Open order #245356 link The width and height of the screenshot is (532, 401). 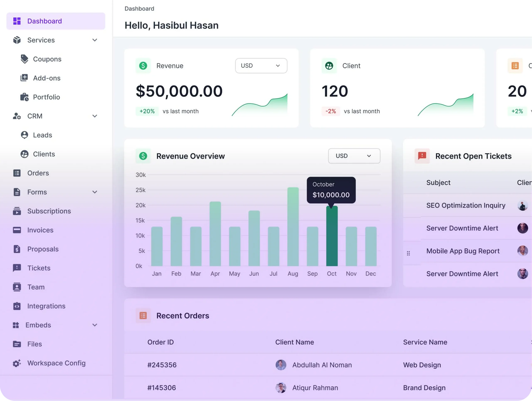(162, 365)
